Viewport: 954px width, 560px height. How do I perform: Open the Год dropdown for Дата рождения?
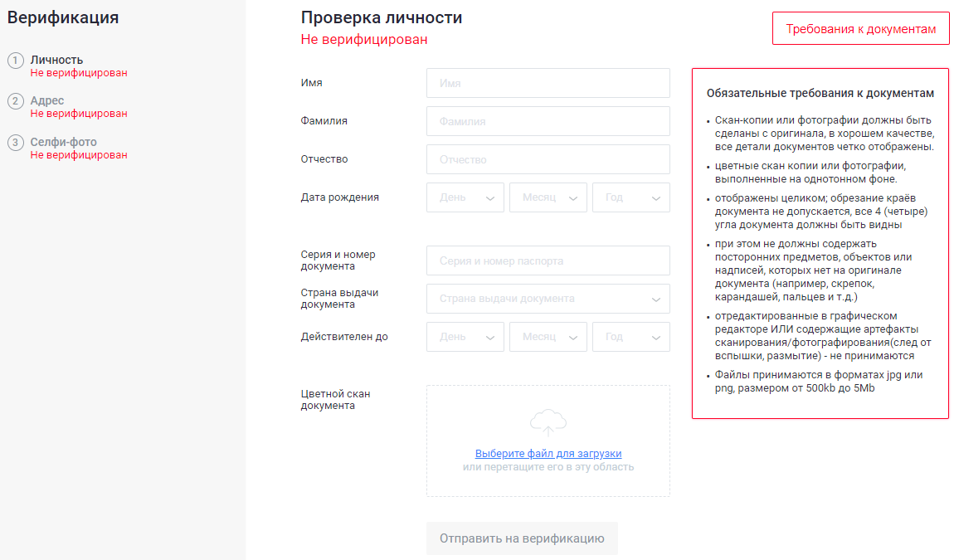point(631,197)
